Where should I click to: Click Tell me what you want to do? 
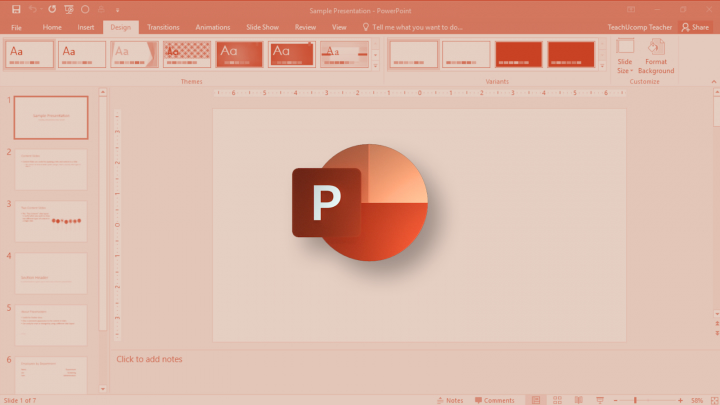pos(412,27)
